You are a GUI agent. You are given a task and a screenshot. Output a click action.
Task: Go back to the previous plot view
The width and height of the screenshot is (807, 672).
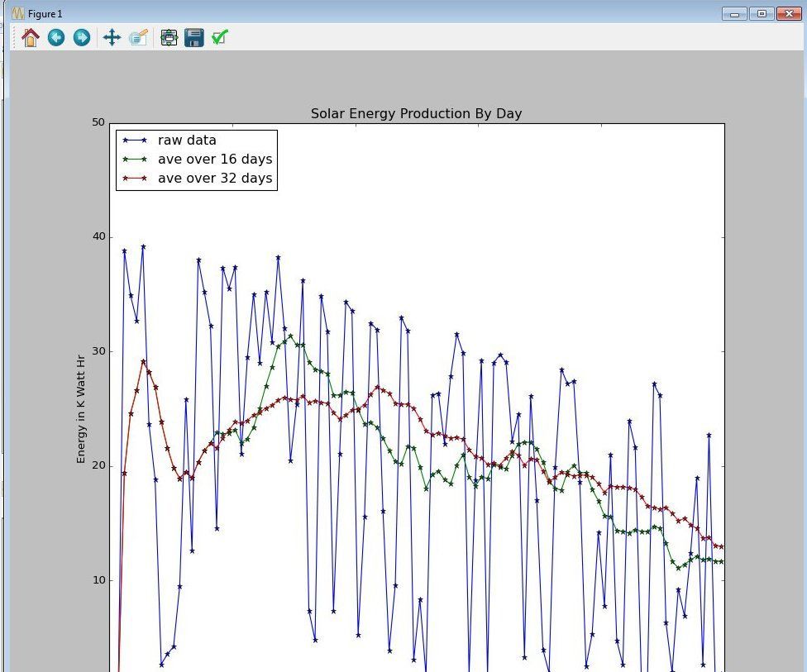(x=55, y=37)
